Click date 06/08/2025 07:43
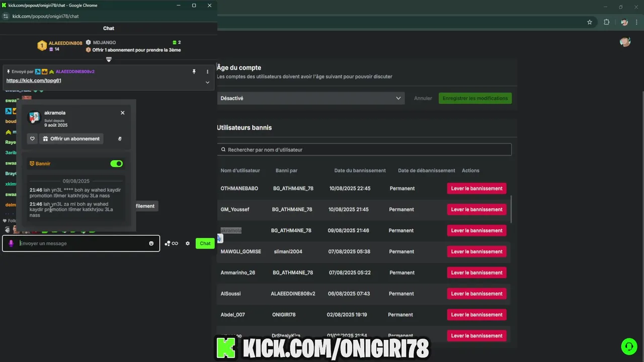The image size is (644, 362). point(349,294)
